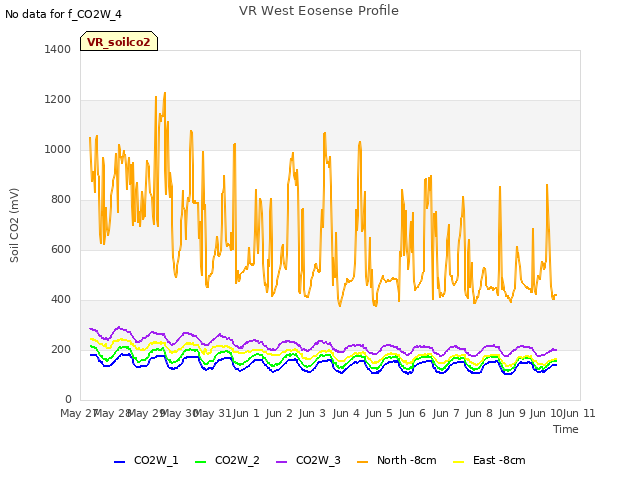Click the Soil CO2 (mV) axis label
This screenshot has width=640, height=480.
pos(14,225)
